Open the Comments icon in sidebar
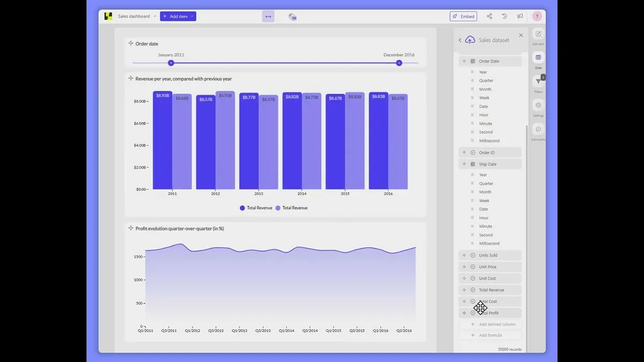The width and height of the screenshot is (644, 362). [x=538, y=129]
